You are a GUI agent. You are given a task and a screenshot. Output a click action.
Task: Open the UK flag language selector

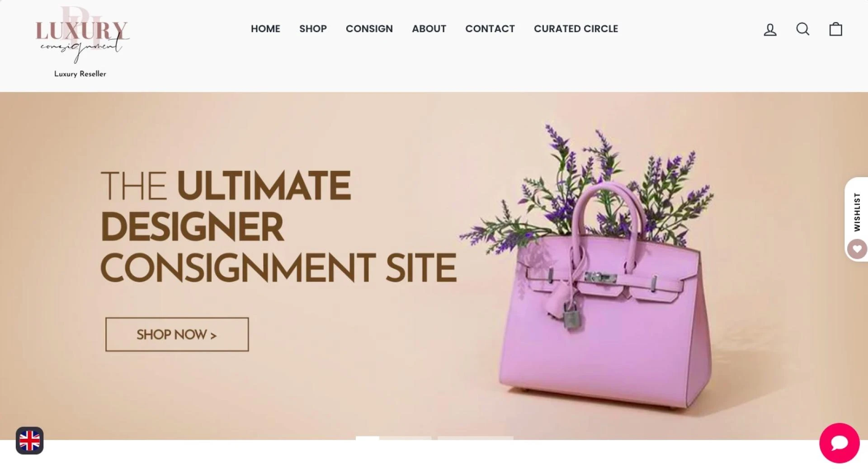[30, 441]
